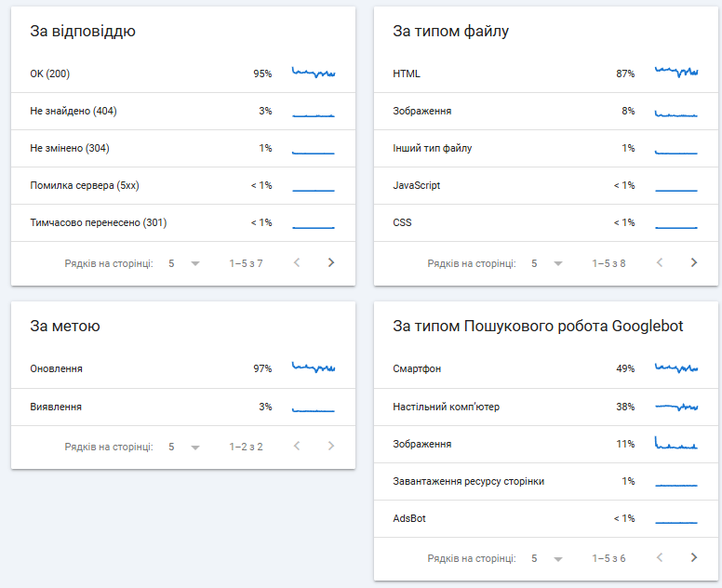722x588 pixels.
Task: Select the HTML file type row
Action: [545, 73]
